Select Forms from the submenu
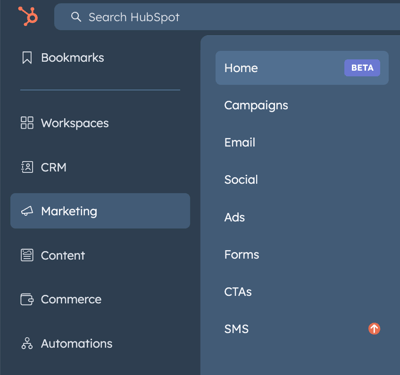Screen dimensions: 400x375 pyautogui.click(x=242, y=255)
